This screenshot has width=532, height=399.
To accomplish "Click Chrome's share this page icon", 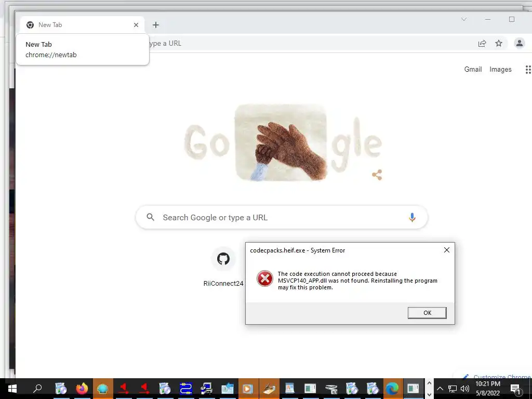I will 482,43.
